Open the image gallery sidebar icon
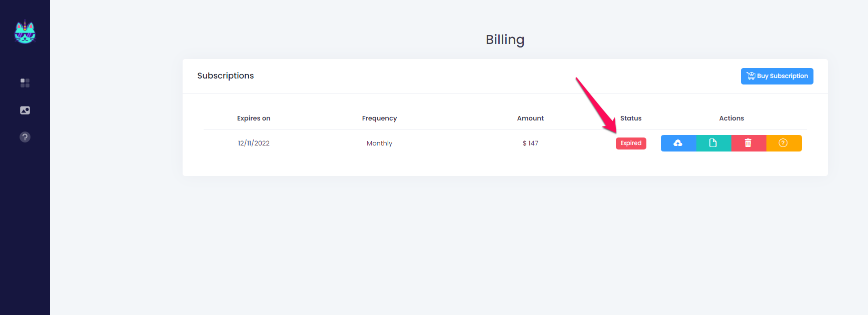The width and height of the screenshot is (868, 315). (25, 110)
